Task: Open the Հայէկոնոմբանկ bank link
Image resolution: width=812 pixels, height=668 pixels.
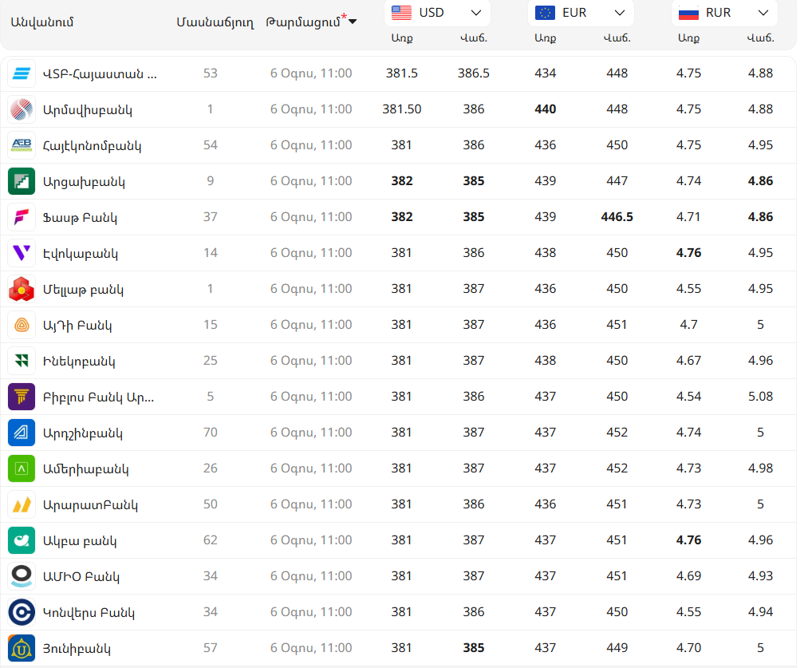Action: [93, 145]
